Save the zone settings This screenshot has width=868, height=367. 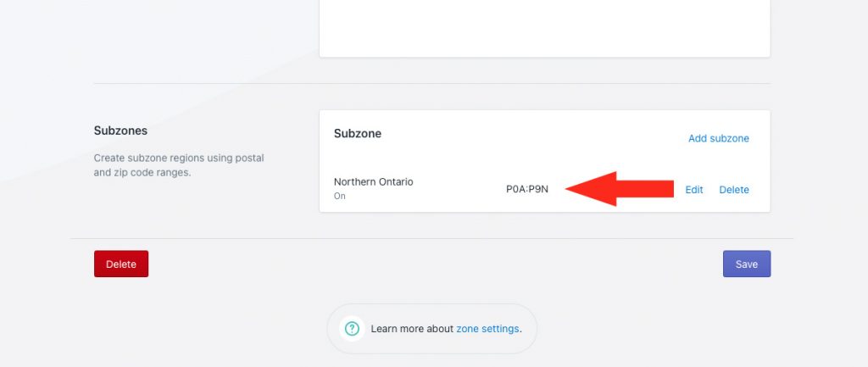coord(747,264)
